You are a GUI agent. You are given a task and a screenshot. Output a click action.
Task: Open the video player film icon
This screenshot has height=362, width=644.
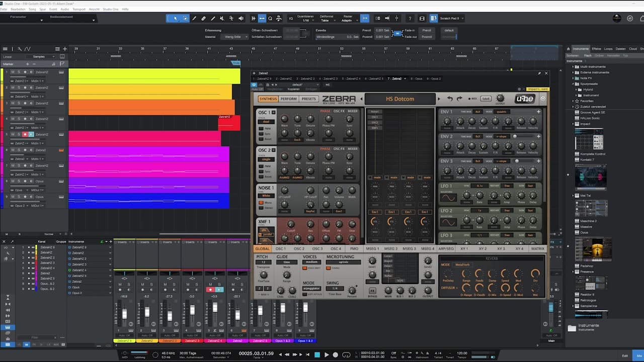pos(422,19)
